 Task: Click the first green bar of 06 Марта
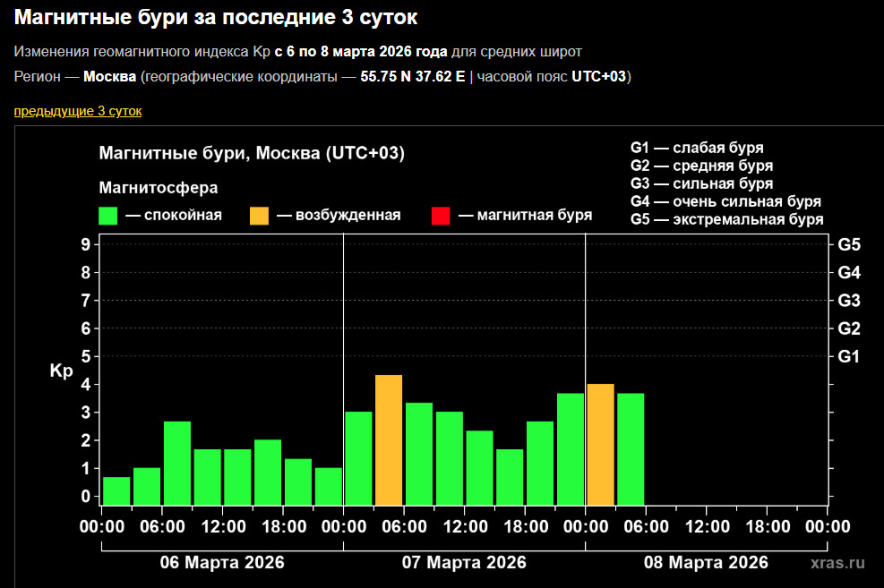116,491
